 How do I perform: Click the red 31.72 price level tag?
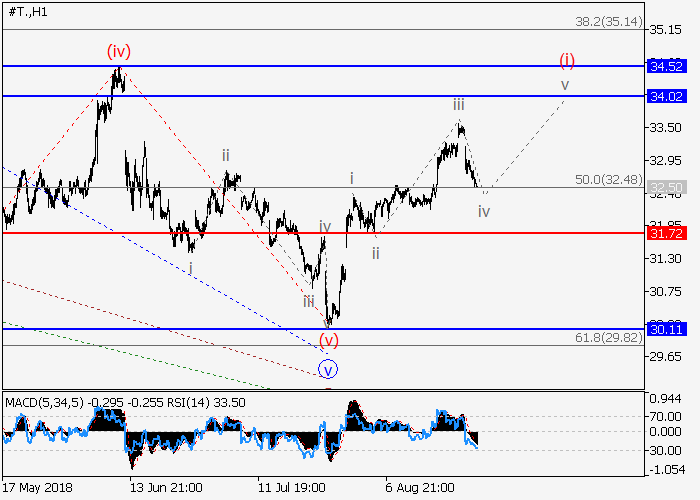click(x=664, y=233)
